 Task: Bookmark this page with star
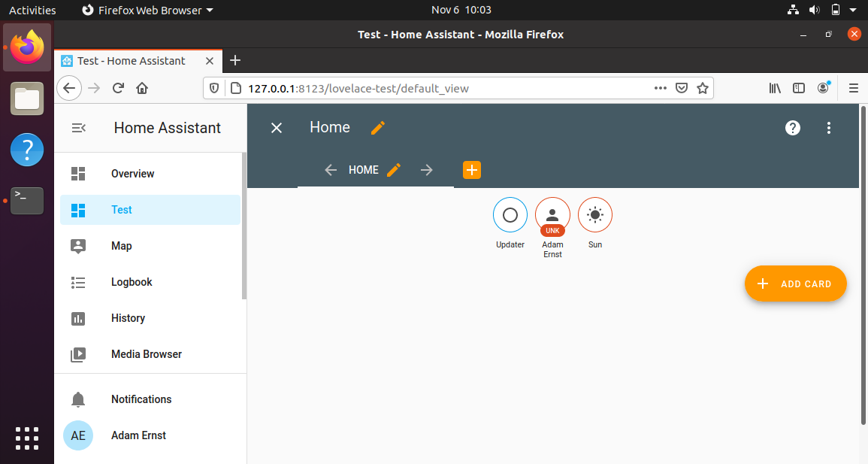point(703,88)
